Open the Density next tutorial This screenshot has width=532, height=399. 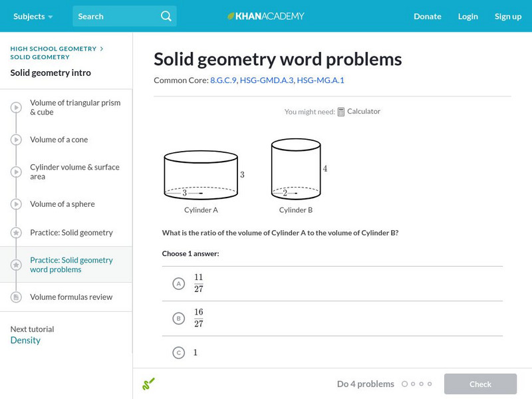click(25, 340)
